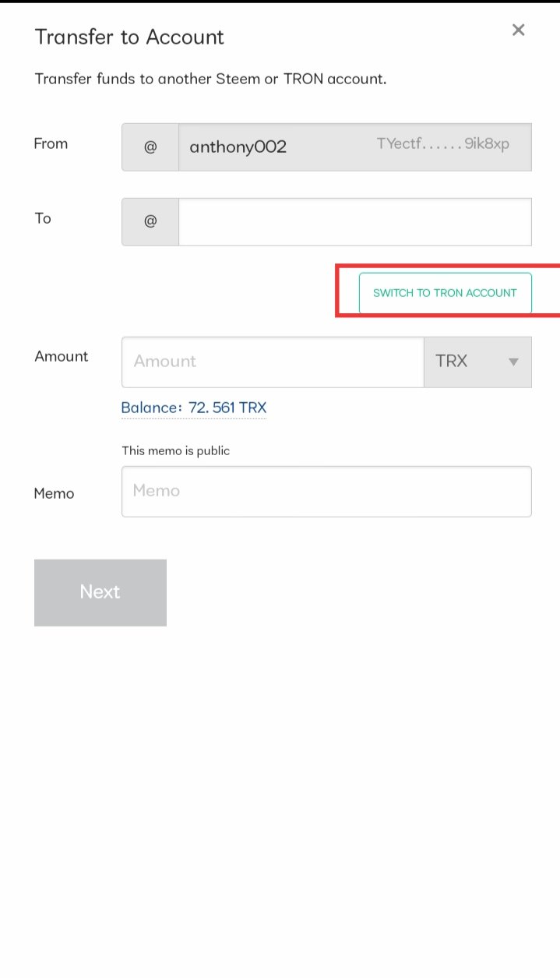This screenshot has height=978, width=560.
Task: Select the Memo text field
Action: [x=326, y=491]
